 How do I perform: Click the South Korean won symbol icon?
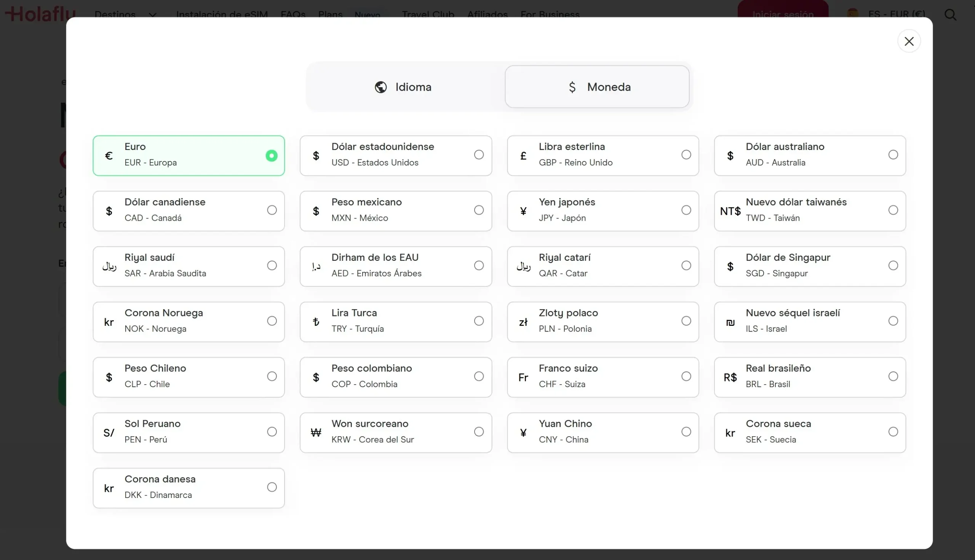(316, 433)
